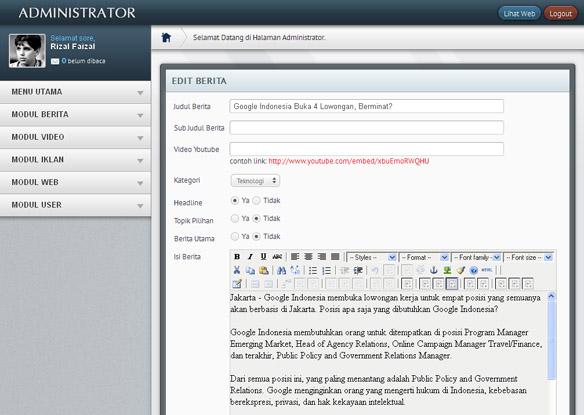Image resolution: width=584 pixels, height=415 pixels.
Task: Click the Edit CSS style pencil icon
Action: pos(237,284)
